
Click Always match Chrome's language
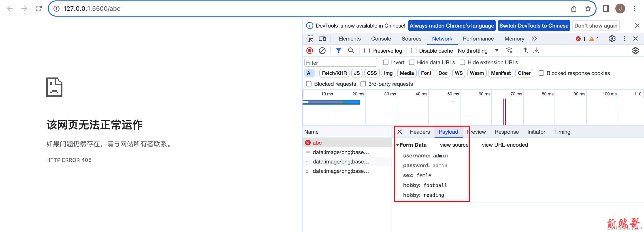coord(452,26)
